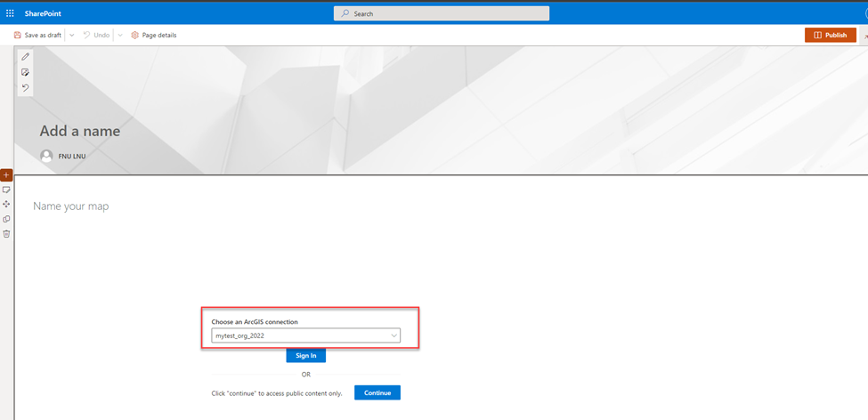
Task: Click the image edit icon in title area
Action: coord(25,72)
